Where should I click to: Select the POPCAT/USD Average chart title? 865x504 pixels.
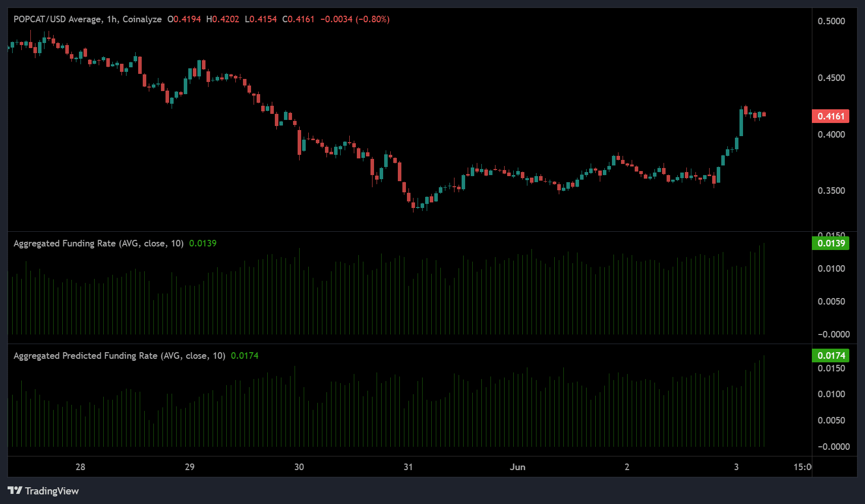tap(57, 19)
